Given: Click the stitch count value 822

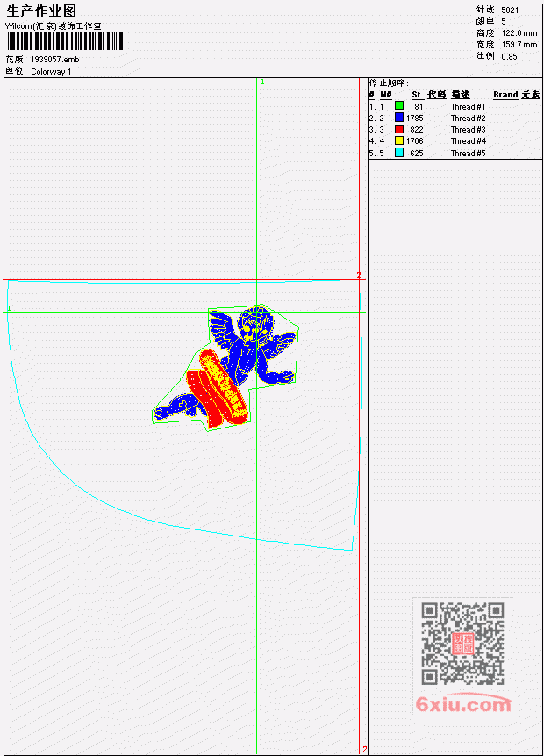Looking at the screenshot, I should [416, 130].
